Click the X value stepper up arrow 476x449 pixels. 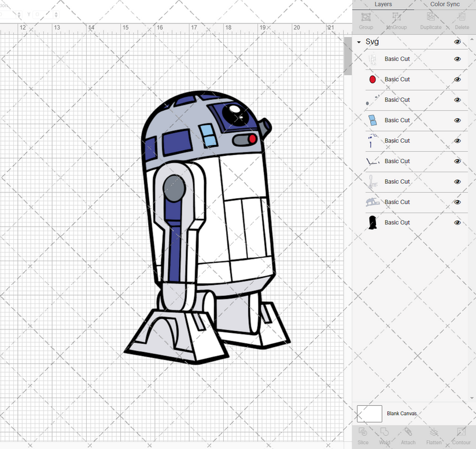tap(19, 13)
